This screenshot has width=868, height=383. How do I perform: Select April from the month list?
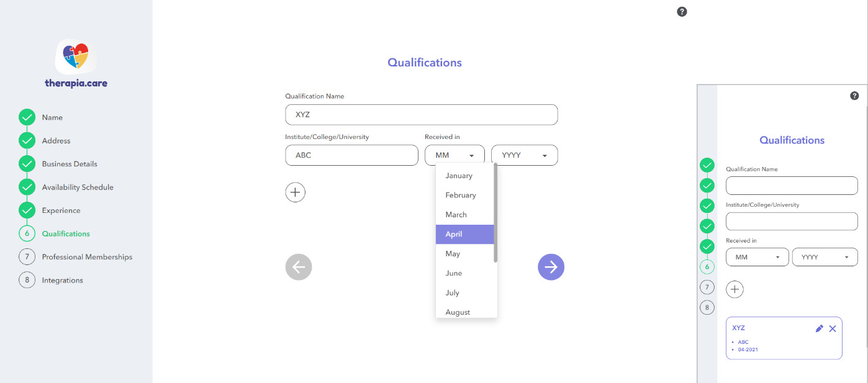464,234
